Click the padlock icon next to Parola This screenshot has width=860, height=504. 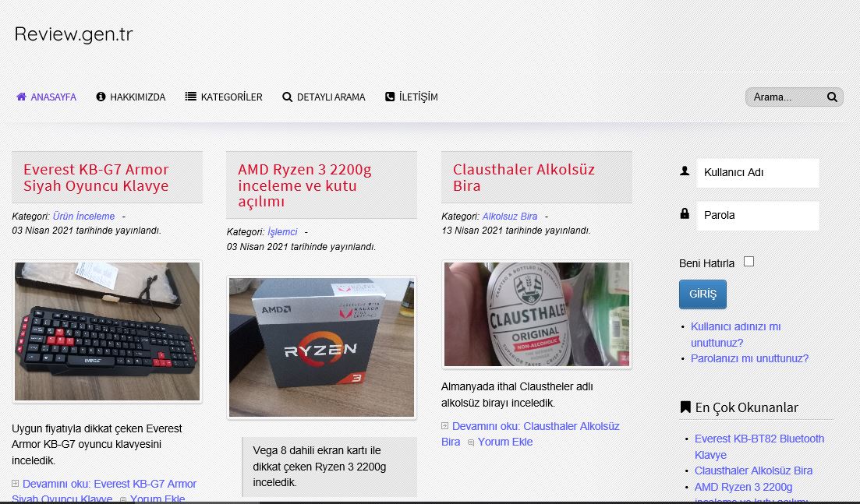tap(685, 213)
